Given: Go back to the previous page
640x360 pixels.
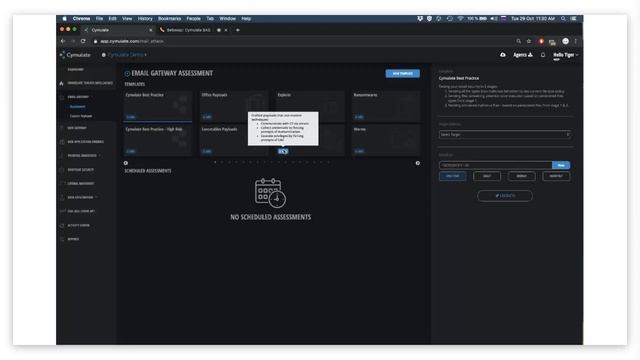Looking at the screenshot, I should click(x=63, y=41).
